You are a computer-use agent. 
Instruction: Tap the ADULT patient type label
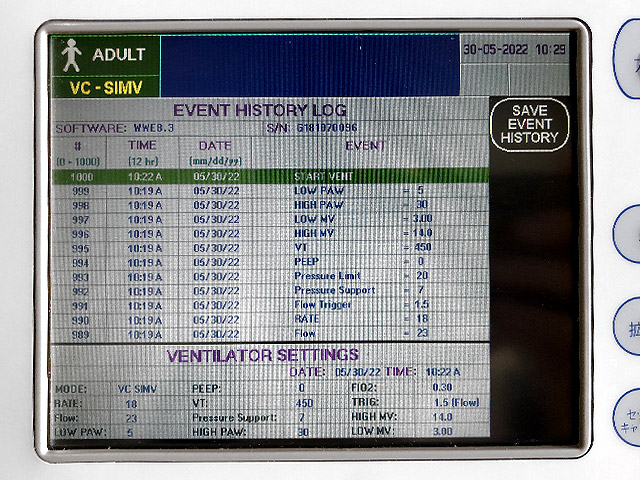coord(119,54)
